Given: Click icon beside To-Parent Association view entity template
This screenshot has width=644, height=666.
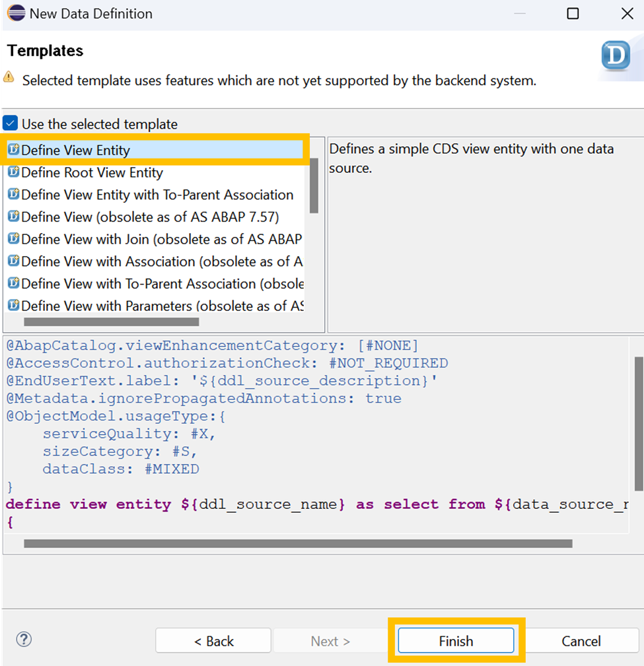Looking at the screenshot, I should coord(14,194).
